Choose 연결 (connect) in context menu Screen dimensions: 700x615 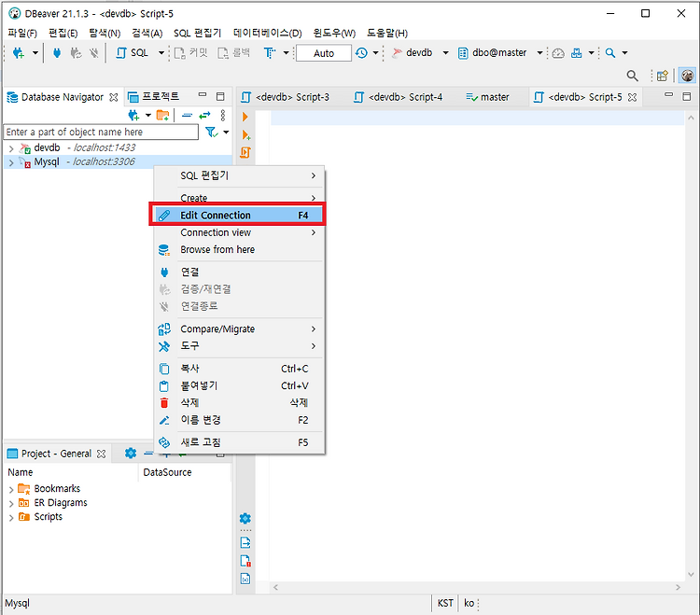tap(239, 272)
